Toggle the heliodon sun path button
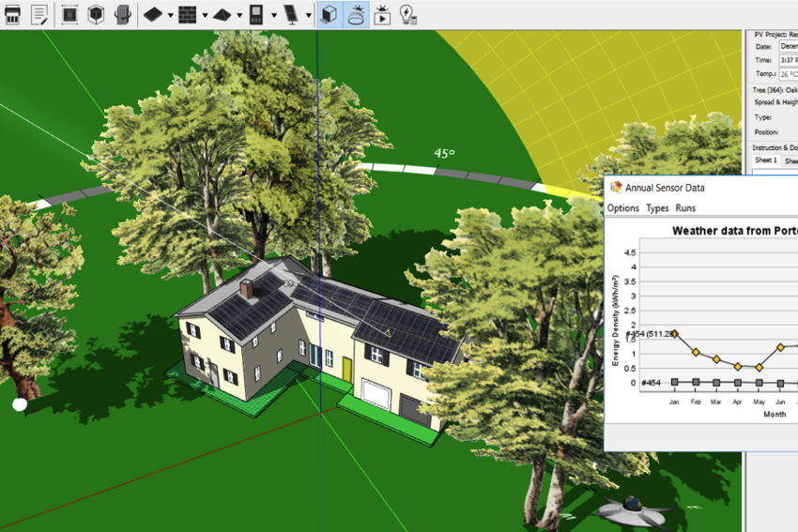The image size is (798, 532). coord(357,14)
